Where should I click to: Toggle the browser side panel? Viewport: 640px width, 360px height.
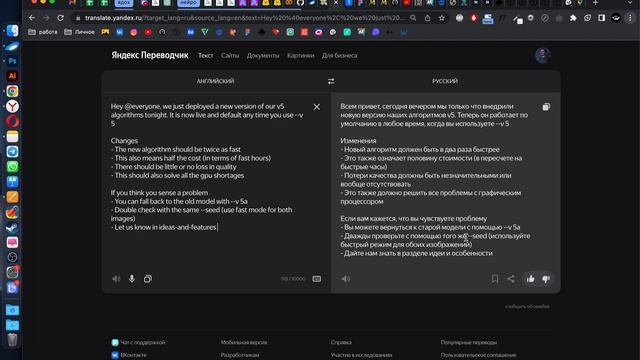602,18
